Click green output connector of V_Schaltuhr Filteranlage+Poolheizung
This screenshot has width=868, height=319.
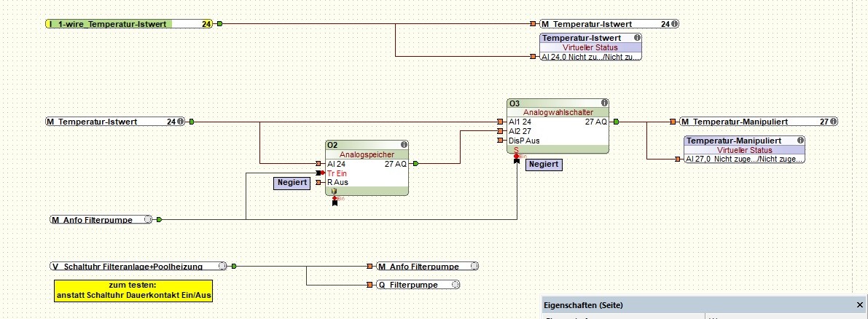coord(234,267)
